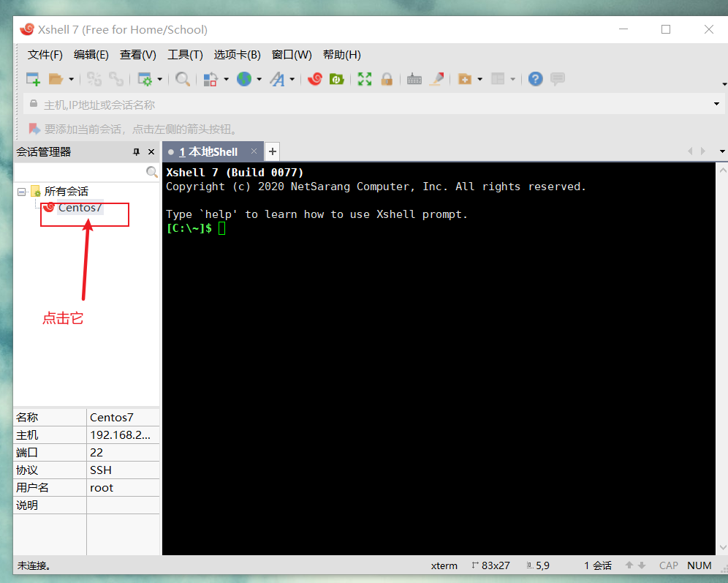The width and height of the screenshot is (728, 583).
Task: Select the Centos7 session entry
Action: (x=80, y=208)
